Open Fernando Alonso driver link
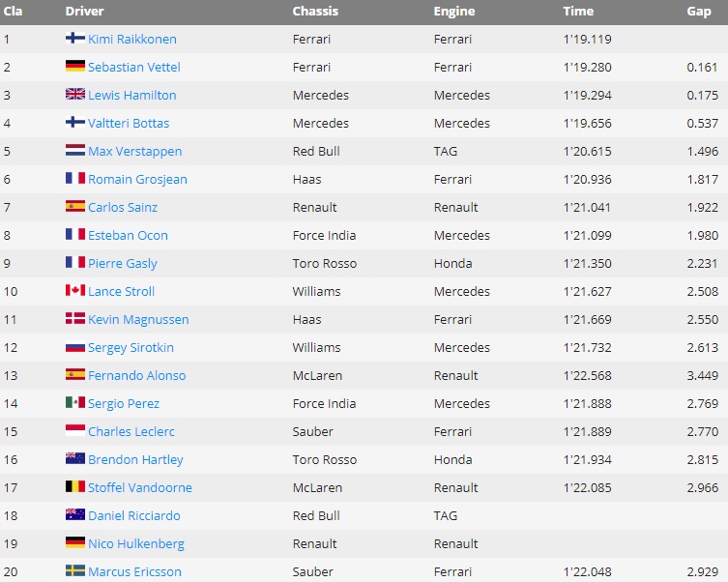Viewport: 728px width, 582px height. pos(137,375)
